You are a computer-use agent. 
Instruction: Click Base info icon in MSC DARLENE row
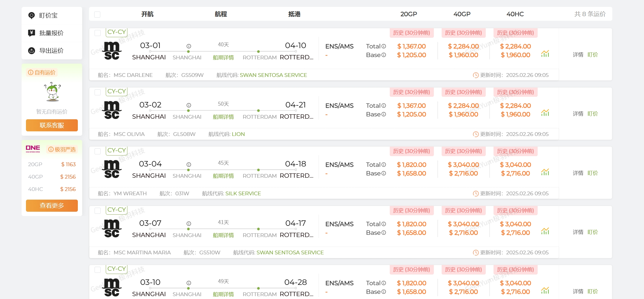384,55
